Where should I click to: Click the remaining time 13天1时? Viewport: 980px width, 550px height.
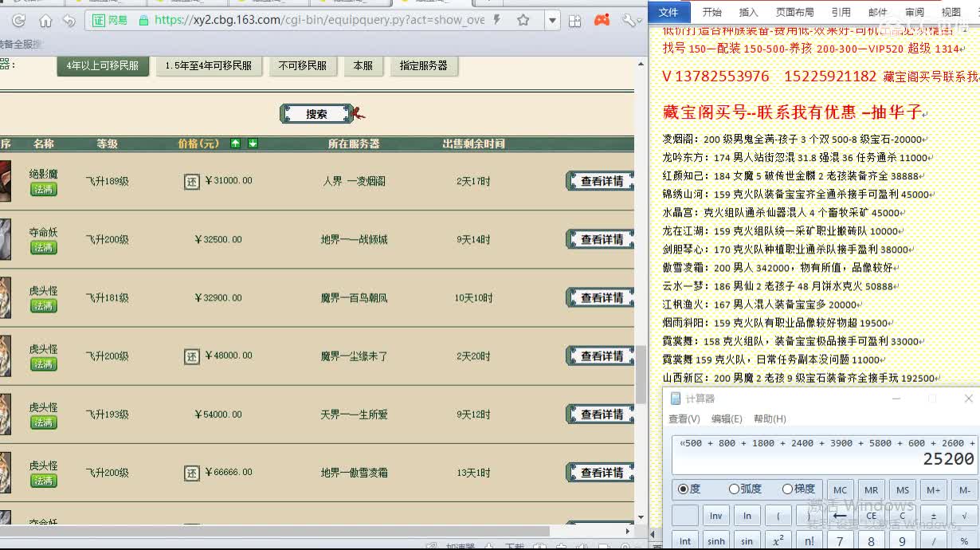coord(473,473)
